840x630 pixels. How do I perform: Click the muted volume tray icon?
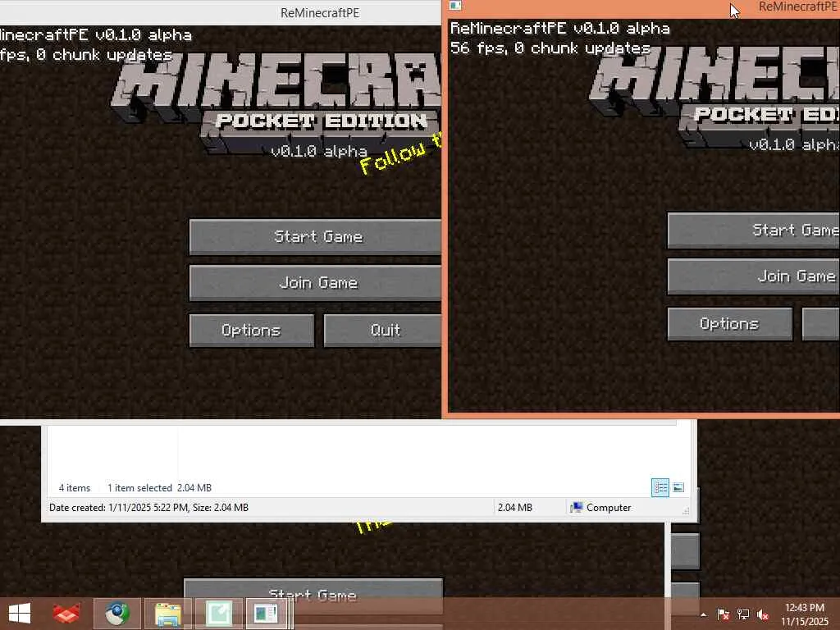pos(763,614)
